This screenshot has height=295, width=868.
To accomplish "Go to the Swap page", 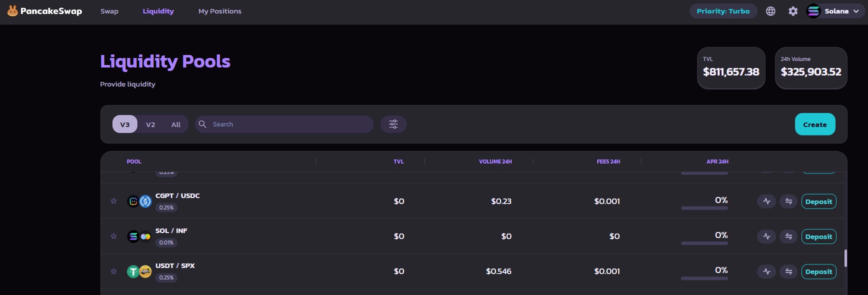I will (x=109, y=11).
